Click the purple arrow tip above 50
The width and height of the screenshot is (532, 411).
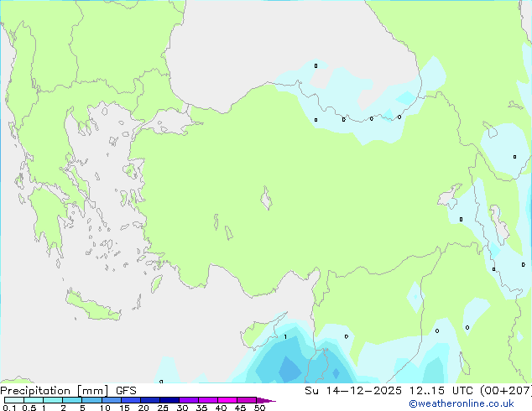pos(266,400)
